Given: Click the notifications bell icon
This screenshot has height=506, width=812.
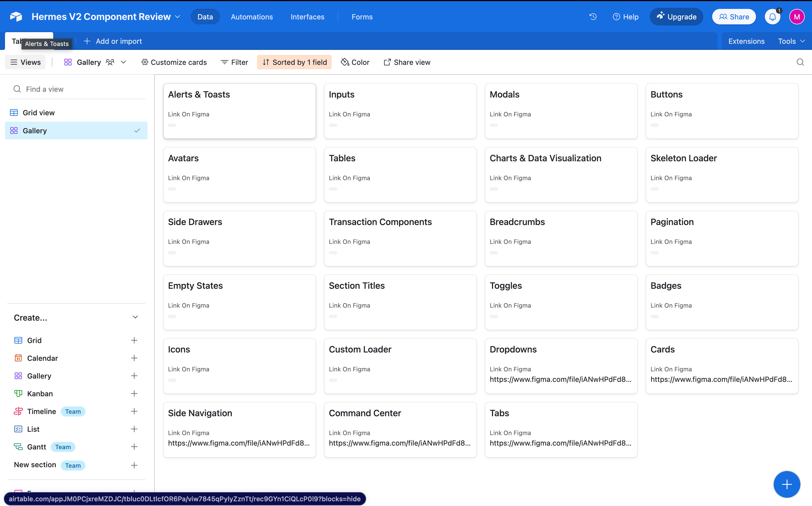Looking at the screenshot, I should point(772,17).
